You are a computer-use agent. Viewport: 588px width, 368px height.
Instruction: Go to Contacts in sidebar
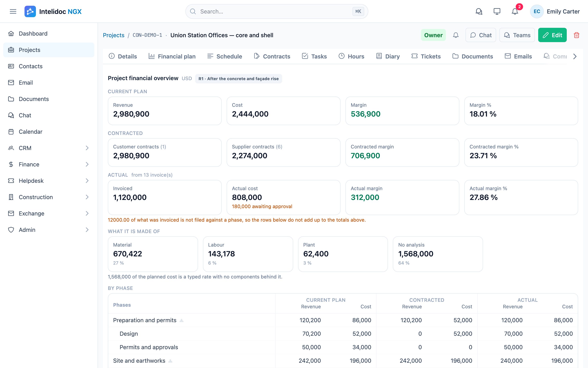49,66
